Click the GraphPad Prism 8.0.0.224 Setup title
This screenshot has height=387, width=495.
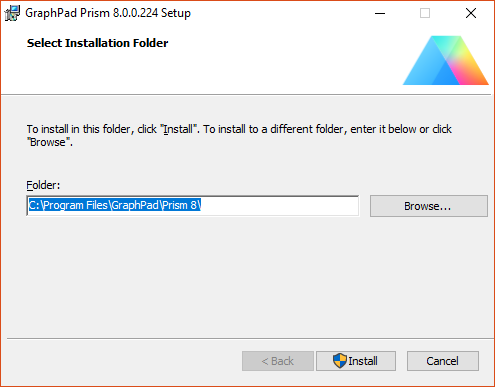(108, 13)
